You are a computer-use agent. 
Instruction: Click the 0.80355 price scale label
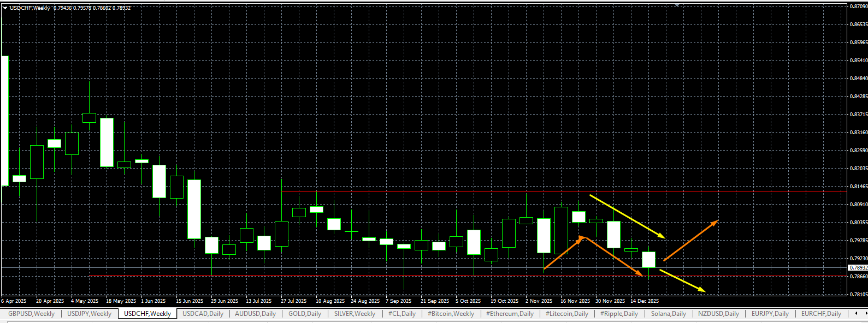point(859,223)
